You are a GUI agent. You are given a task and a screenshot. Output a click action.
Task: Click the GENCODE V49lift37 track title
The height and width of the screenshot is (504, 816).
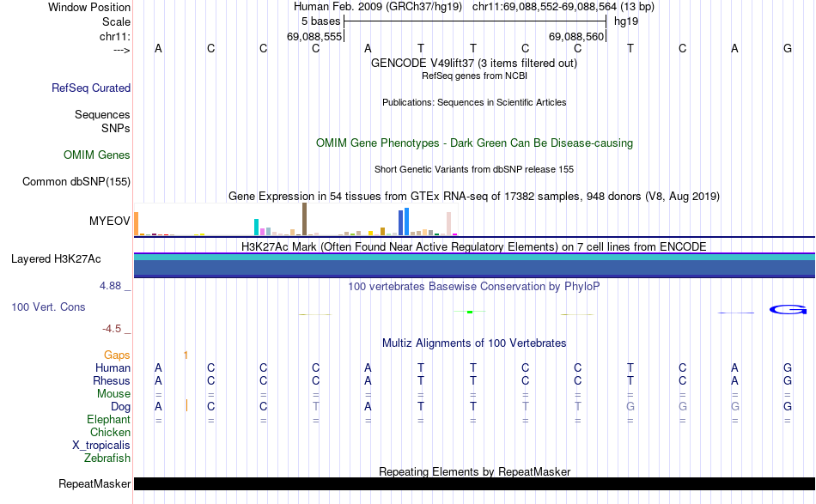coord(473,63)
